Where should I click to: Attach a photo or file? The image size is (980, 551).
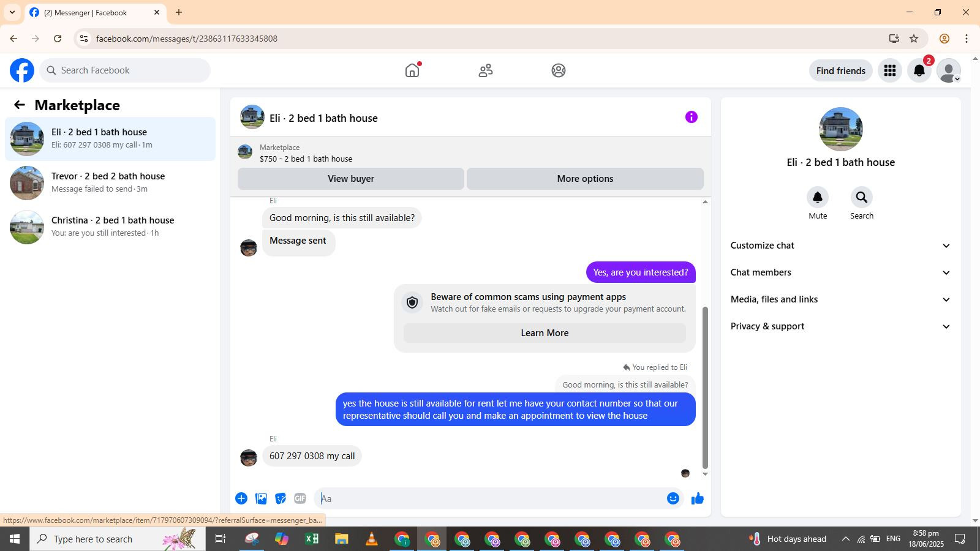click(x=261, y=498)
